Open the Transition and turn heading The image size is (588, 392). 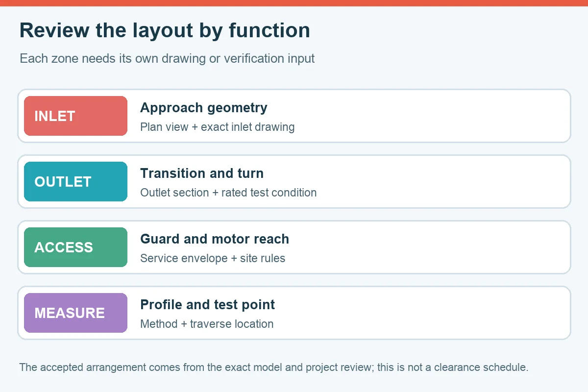pos(202,173)
